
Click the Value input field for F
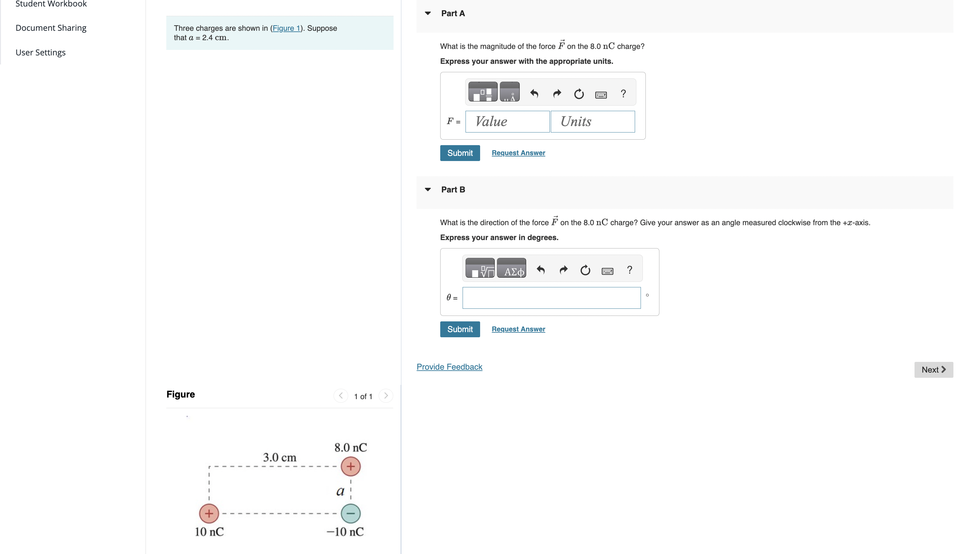[507, 121]
